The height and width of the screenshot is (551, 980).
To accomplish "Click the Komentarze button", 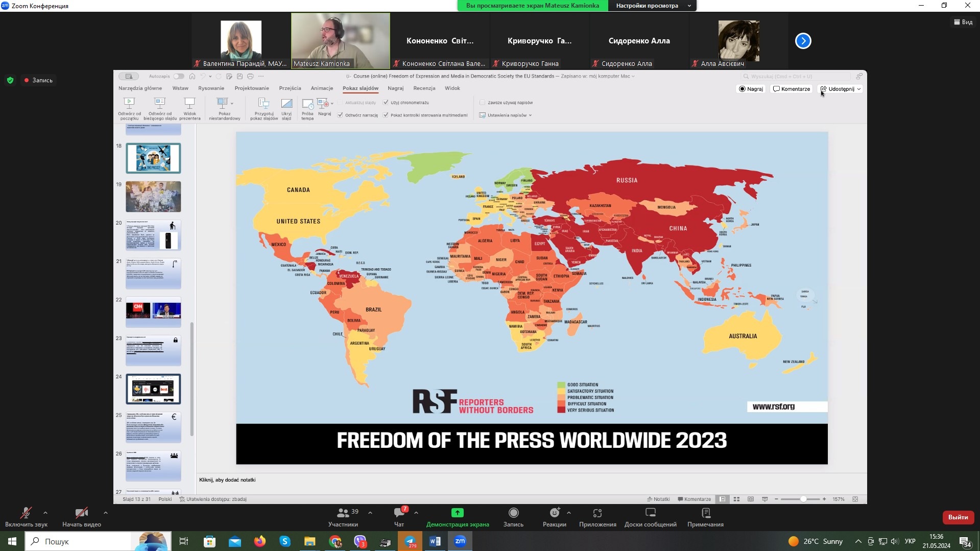I will (791, 89).
